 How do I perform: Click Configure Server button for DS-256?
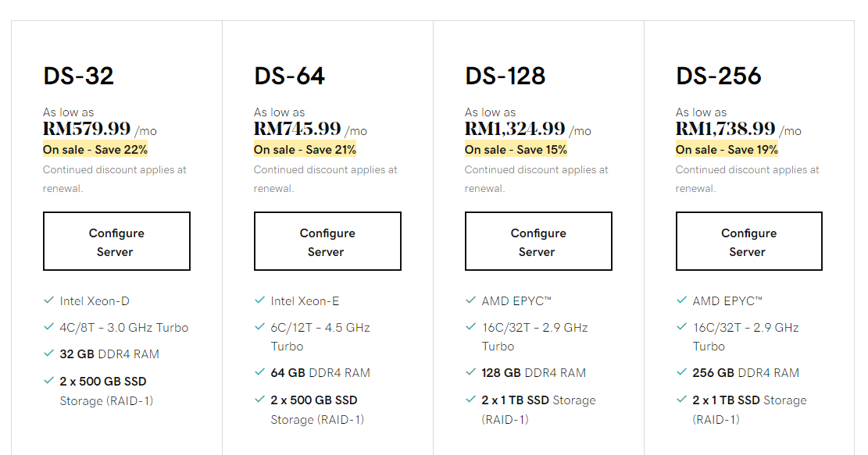click(749, 241)
